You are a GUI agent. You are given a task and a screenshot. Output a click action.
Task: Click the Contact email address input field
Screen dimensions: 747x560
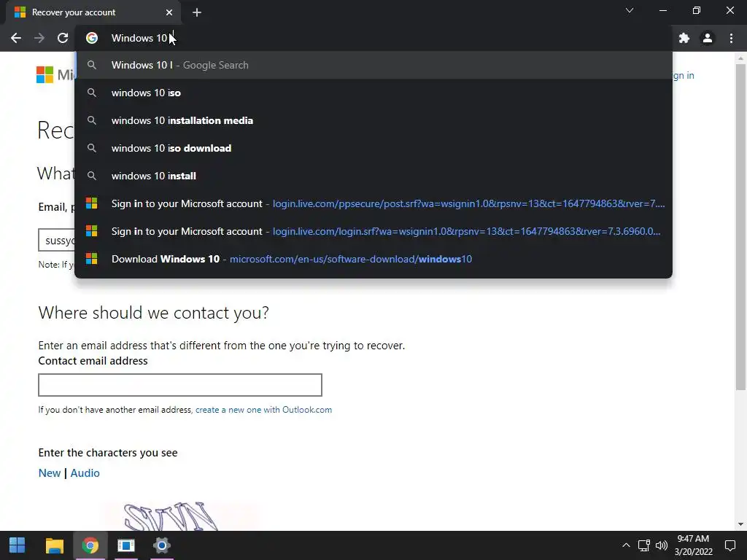tap(180, 385)
